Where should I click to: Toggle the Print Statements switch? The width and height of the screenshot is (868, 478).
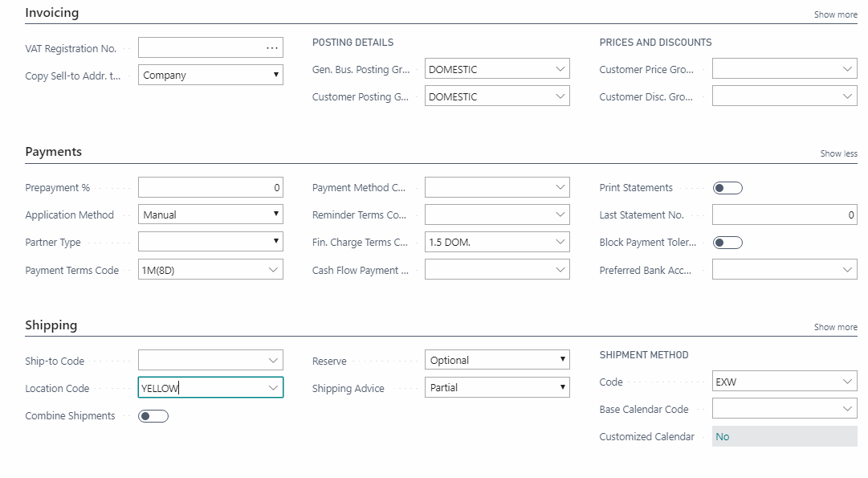pos(727,188)
